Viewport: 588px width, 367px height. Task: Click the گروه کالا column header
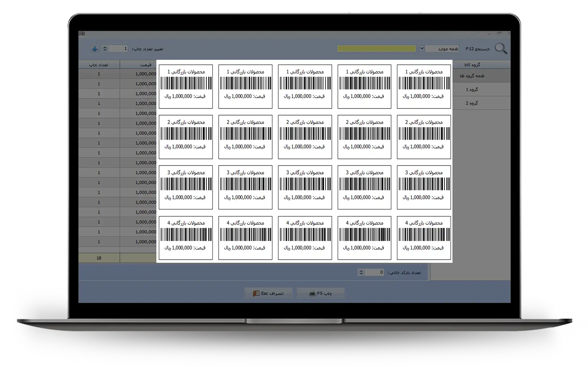(481, 65)
